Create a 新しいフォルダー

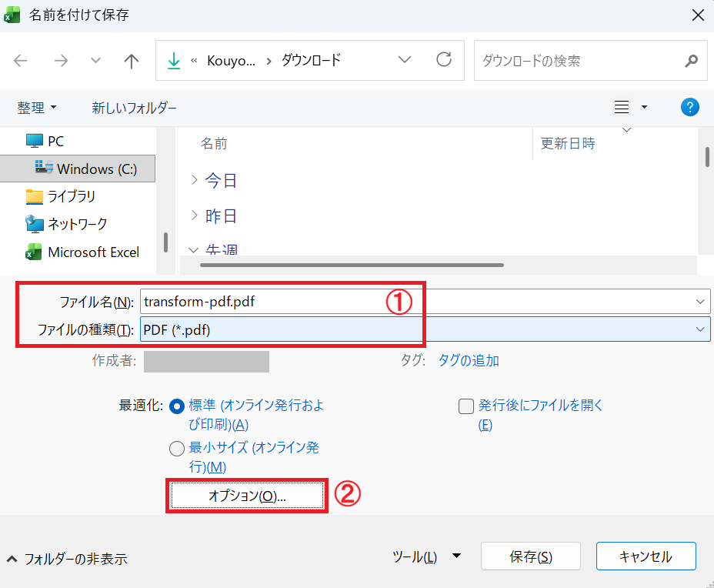134,108
